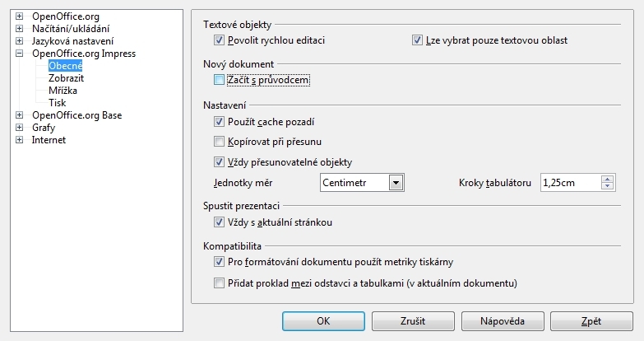Enable the Začít s průvodcem checkbox
Screen dimensions: 644x341
pos(219,80)
